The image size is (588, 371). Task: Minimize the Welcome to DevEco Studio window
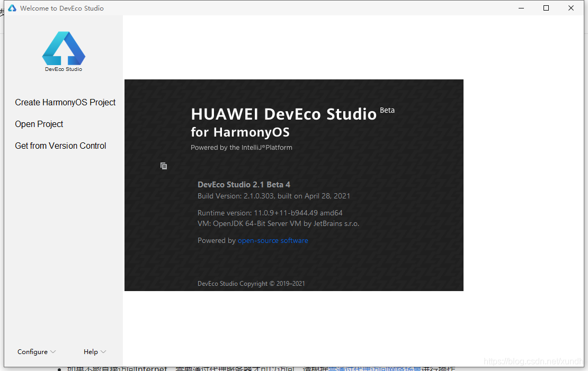pyautogui.click(x=521, y=8)
